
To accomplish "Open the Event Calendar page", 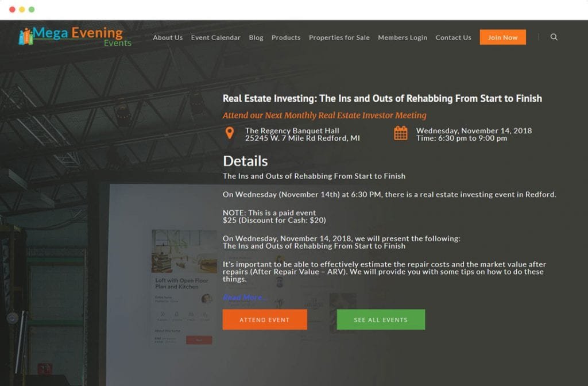I will (x=215, y=38).
